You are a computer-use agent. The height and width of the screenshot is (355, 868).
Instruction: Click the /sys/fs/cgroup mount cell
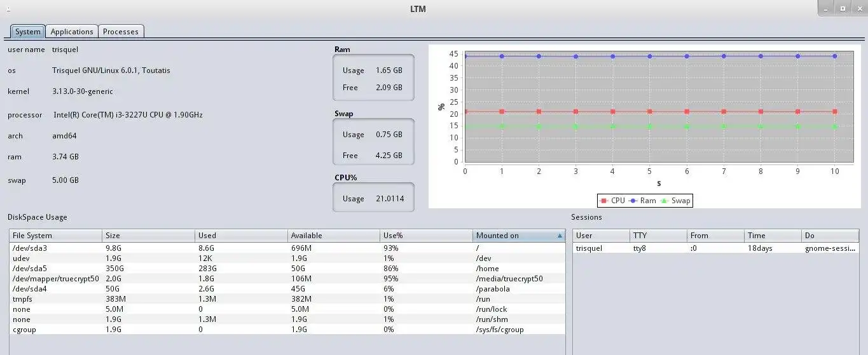coord(519,329)
